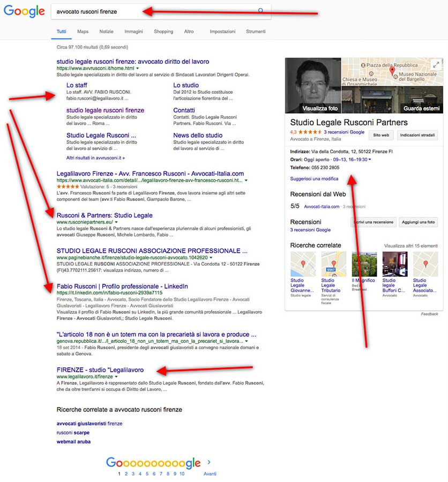Image resolution: width=448 pixels, height=482 pixels.
Task: Open result studio legale rusconi firenze: avvocato diritto del lavoro
Action: [x=132, y=62]
